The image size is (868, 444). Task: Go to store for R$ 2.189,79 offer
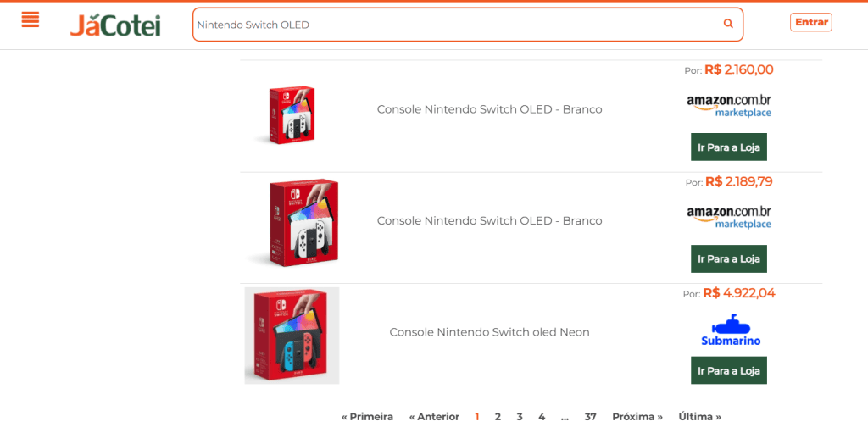click(x=728, y=259)
